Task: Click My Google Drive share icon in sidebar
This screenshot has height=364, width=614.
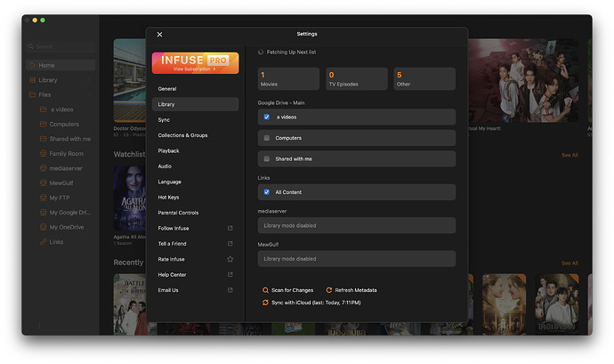Action: [x=44, y=213]
